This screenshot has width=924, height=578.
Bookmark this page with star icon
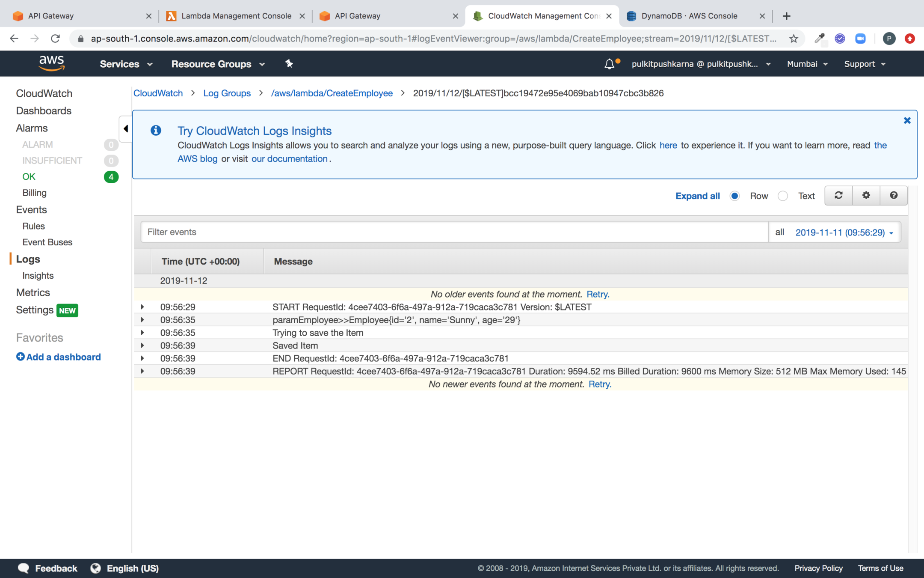pyautogui.click(x=794, y=39)
